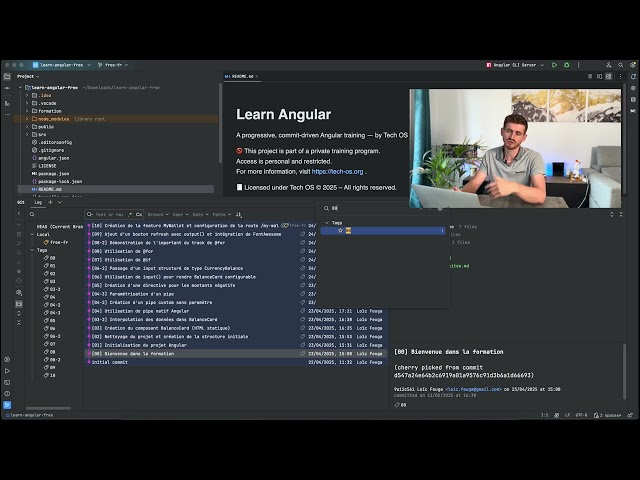Image resolution: width=640 pixels, height=480 pixels.
Task: Switch to the Log tab in Git window
Action: 38,202
